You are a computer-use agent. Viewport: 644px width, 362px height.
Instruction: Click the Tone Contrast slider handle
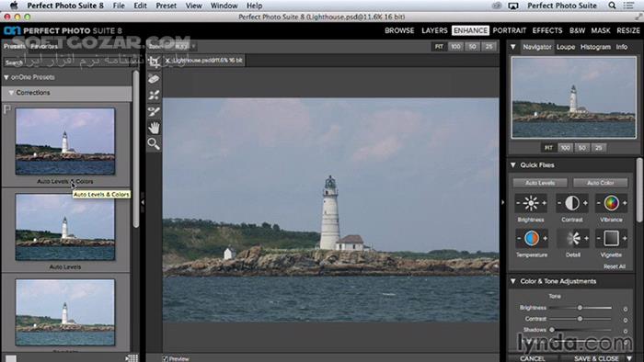click(x=580, y=319)
